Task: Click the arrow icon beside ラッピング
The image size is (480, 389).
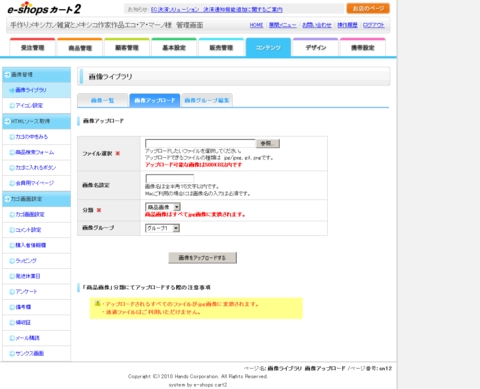Action: pos(12,261)
